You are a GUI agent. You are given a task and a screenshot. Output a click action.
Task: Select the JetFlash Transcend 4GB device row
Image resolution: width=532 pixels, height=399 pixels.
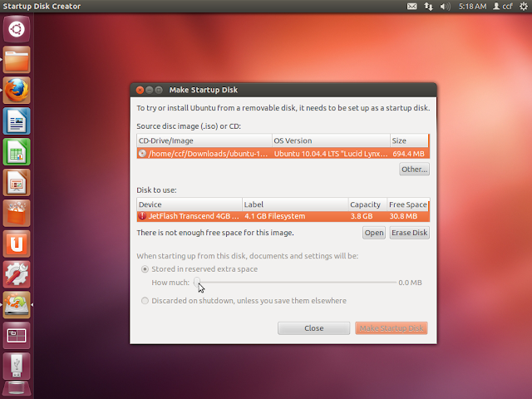(283, 216)
